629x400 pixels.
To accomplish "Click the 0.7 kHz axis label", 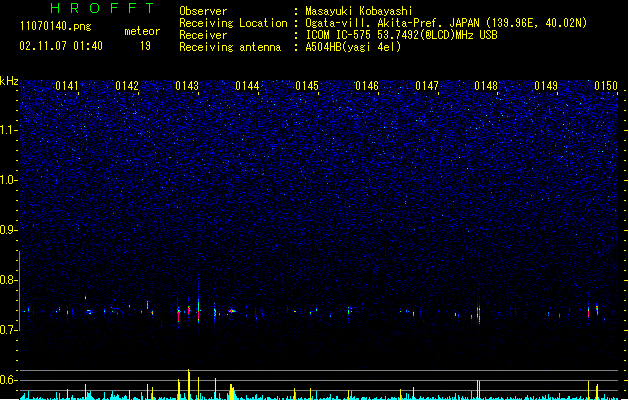I will point(9,330).
